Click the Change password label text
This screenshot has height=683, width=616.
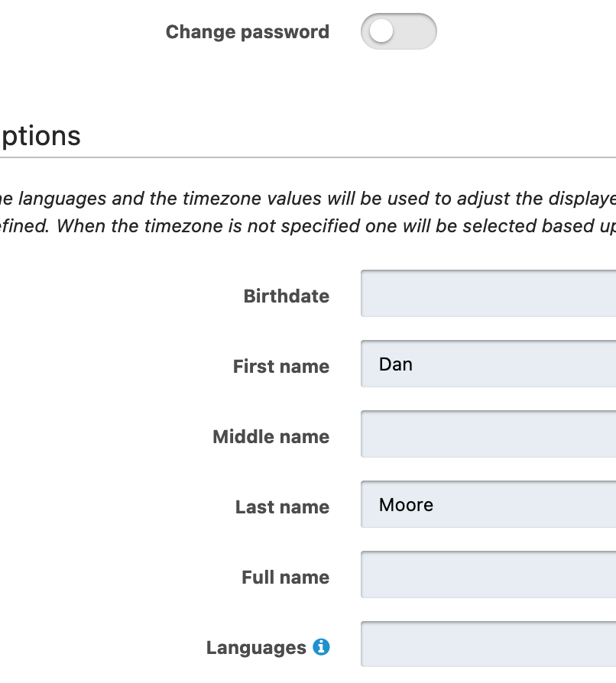247,32
